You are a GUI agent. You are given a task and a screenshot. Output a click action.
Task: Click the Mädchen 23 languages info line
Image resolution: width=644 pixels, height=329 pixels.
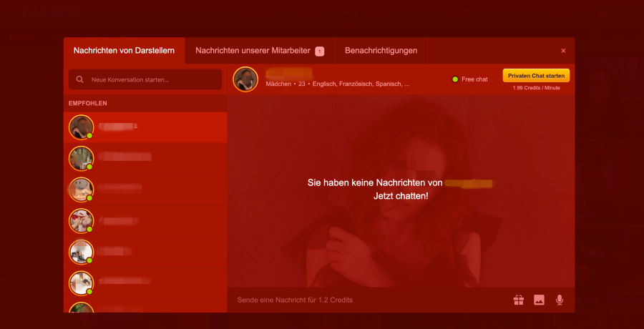point(337,84)
